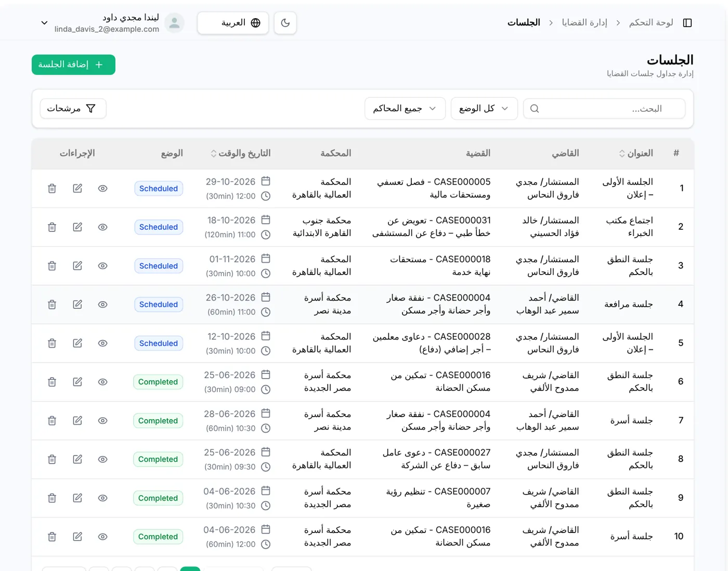728x571 pixels.
Task: Toggle dark mode with the moon icon
Action: [285, 23]
